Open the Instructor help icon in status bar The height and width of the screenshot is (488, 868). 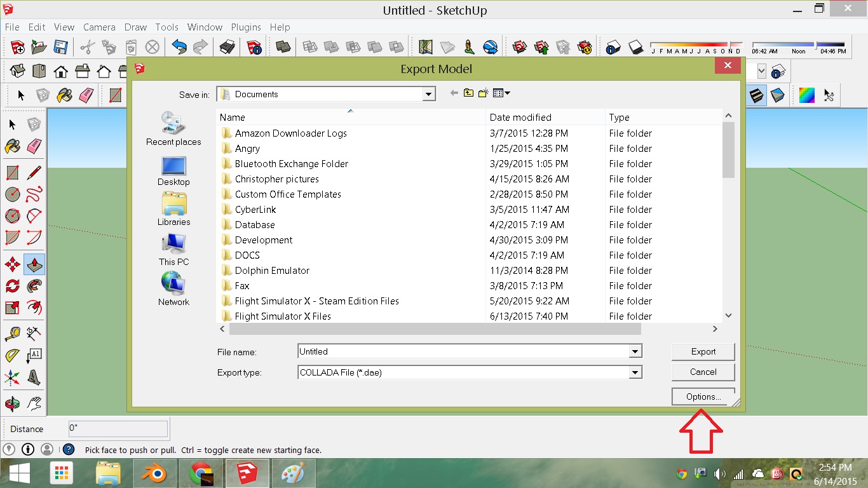(69, 449)
